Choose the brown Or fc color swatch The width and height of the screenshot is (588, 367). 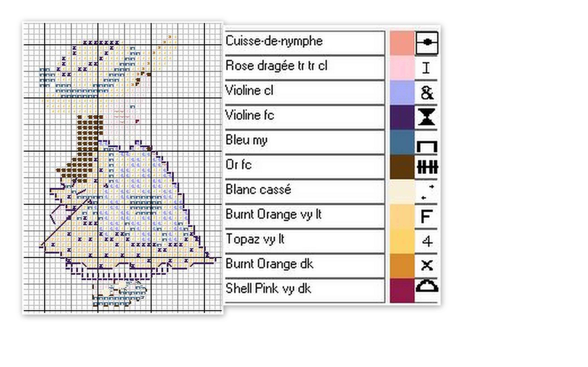[x=402, y=167]
